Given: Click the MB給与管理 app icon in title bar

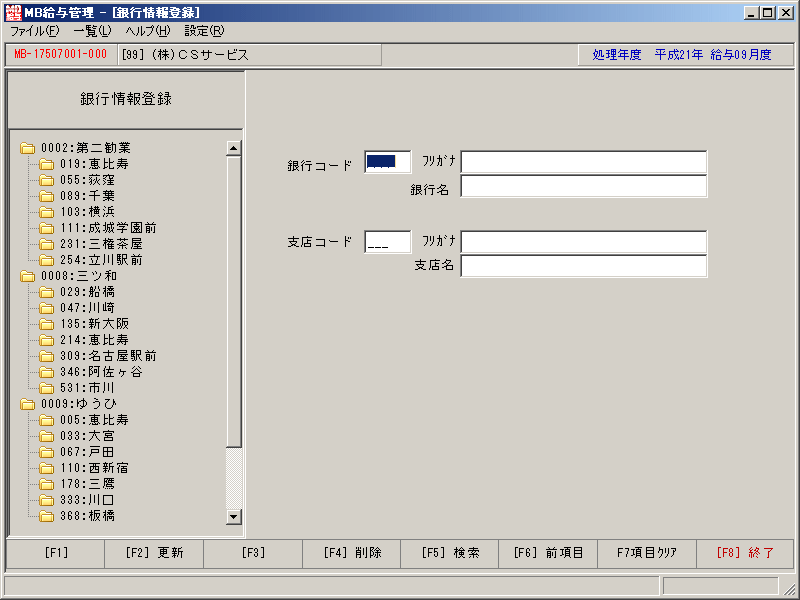Looking at the screenshot, I should pos(13,12).
